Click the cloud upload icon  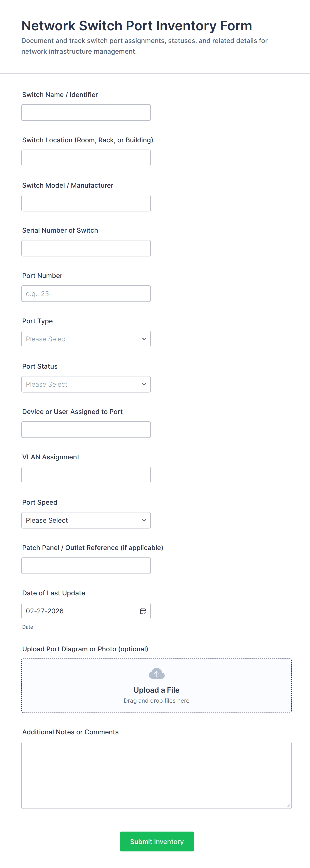pyautogui.click(x=157, y=674)
